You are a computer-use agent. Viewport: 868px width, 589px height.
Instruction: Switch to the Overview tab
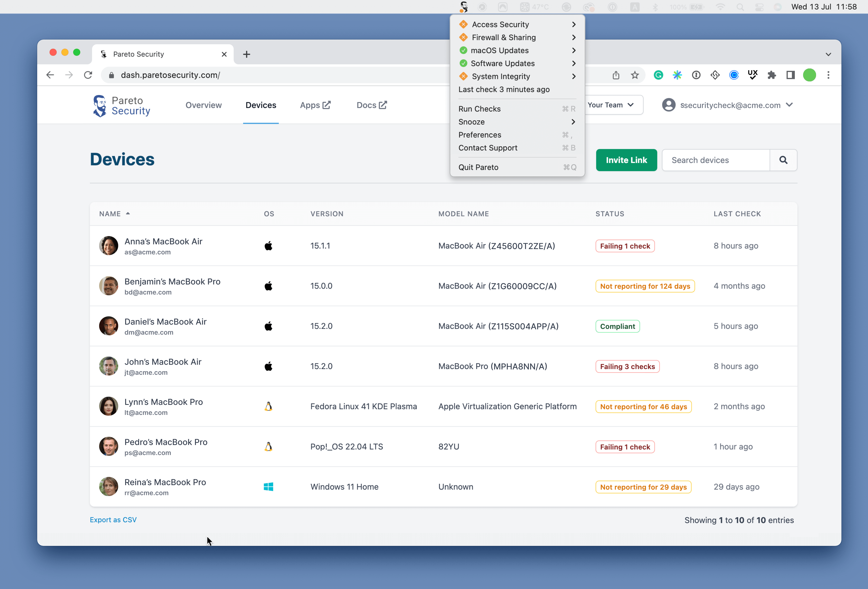point(204,105)
